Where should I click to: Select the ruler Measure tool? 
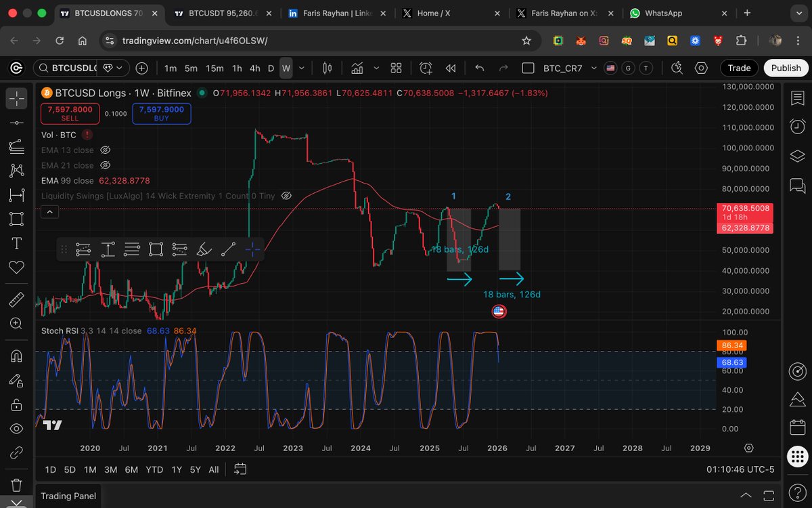click(x=16, y=299)
